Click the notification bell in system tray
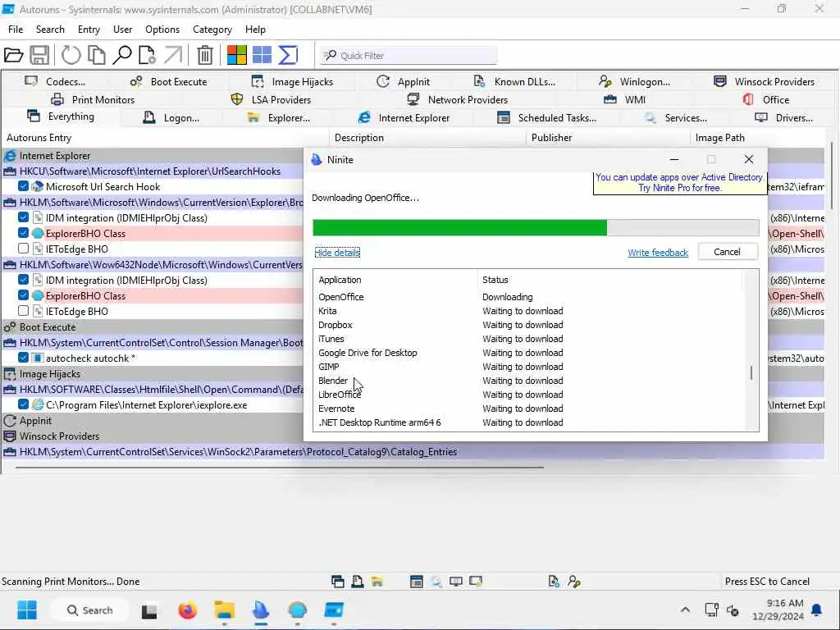Viewport: 840px width, 630px height. tap(816, 610)
